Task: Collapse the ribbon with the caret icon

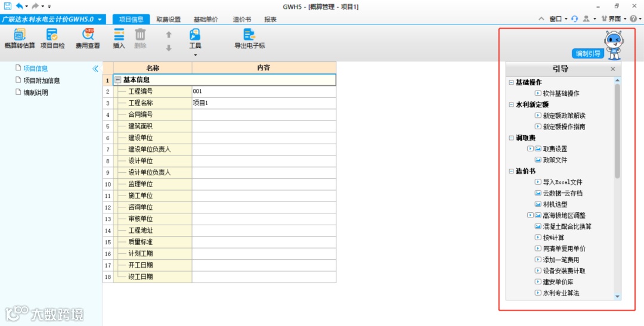Action: (541, 19)
